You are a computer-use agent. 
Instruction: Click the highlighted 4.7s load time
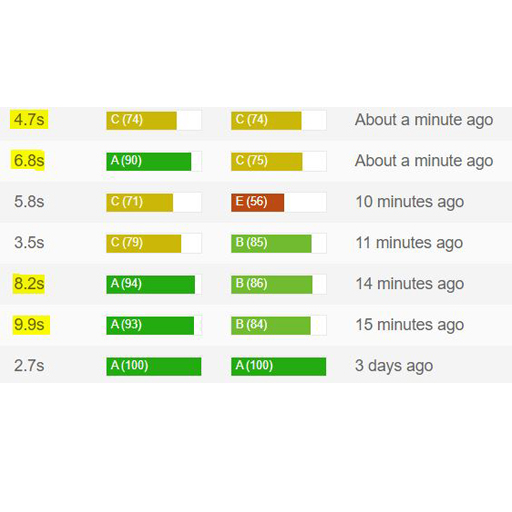(29, 120)
